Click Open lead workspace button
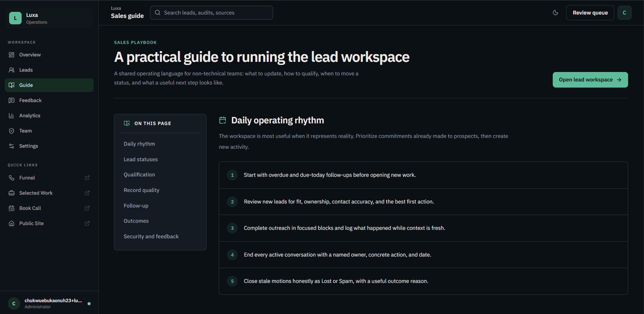This screenshot has width=644, height=314. 590,80
